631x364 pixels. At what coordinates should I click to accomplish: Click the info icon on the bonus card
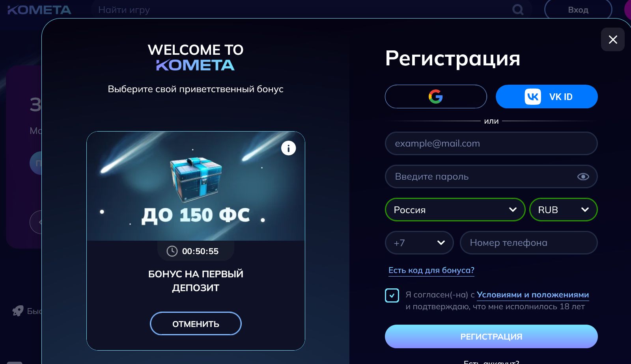(288, 148)
